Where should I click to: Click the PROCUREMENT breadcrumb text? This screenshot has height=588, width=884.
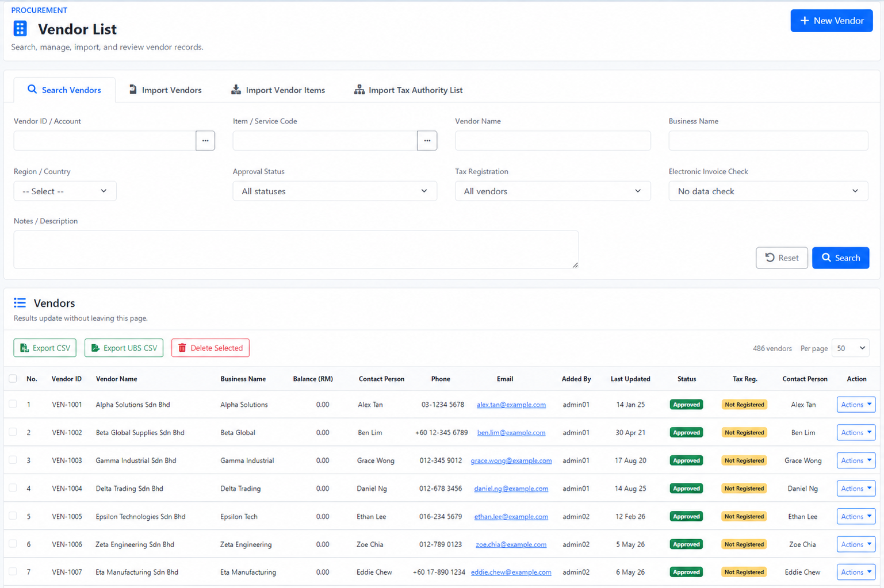(39, 10)
